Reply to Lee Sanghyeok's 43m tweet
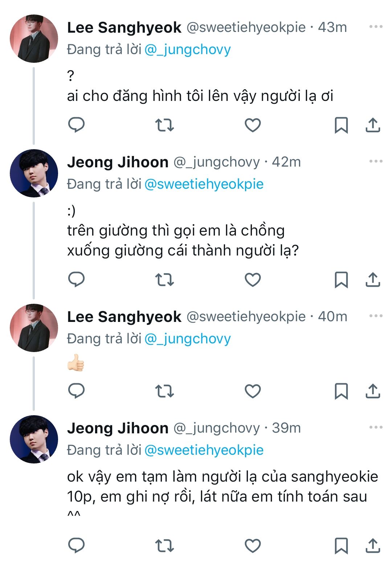Viewport: 392px width, 564px height. tap(76, 125)
